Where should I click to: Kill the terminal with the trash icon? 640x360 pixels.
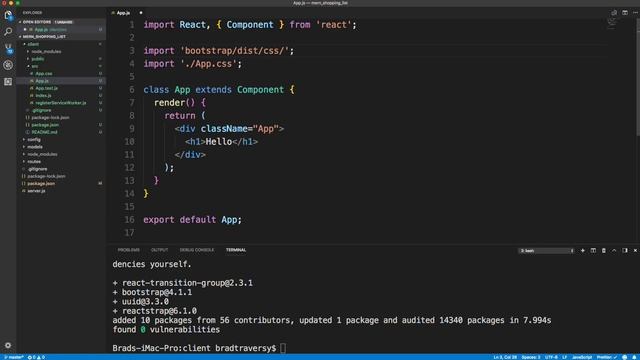(604, 251)
